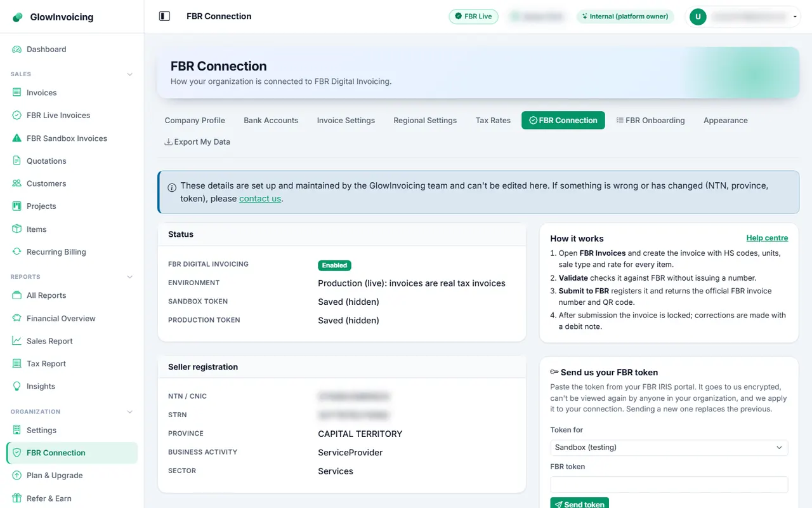Click into the FBR token input field
The image size is (812, 508).
tap(669, 485)
